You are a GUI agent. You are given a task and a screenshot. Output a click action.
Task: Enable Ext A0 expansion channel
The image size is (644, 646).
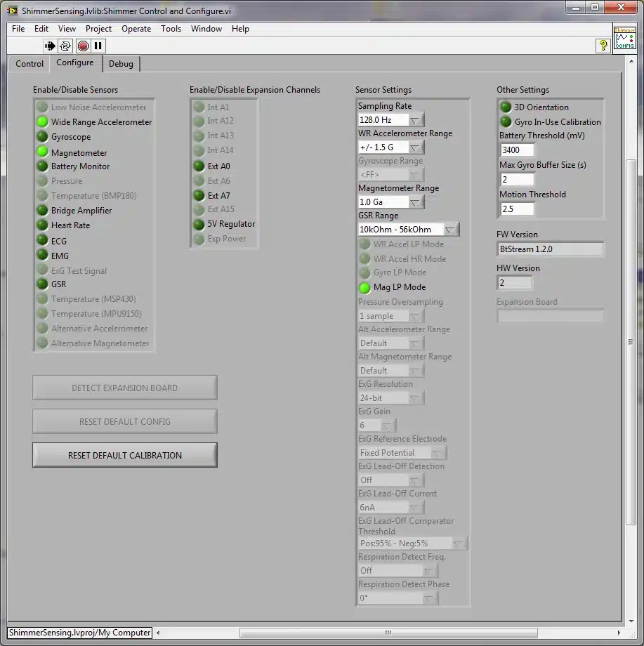click(x=199, y=166)
